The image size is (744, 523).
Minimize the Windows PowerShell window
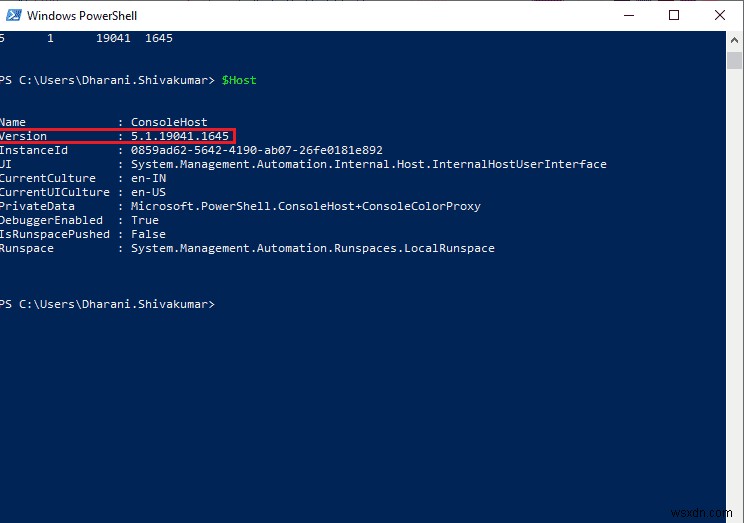[628, 15]
